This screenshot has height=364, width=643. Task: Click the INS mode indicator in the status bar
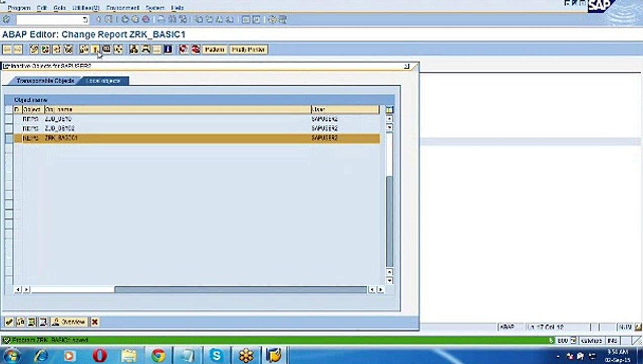click(612, 341)
